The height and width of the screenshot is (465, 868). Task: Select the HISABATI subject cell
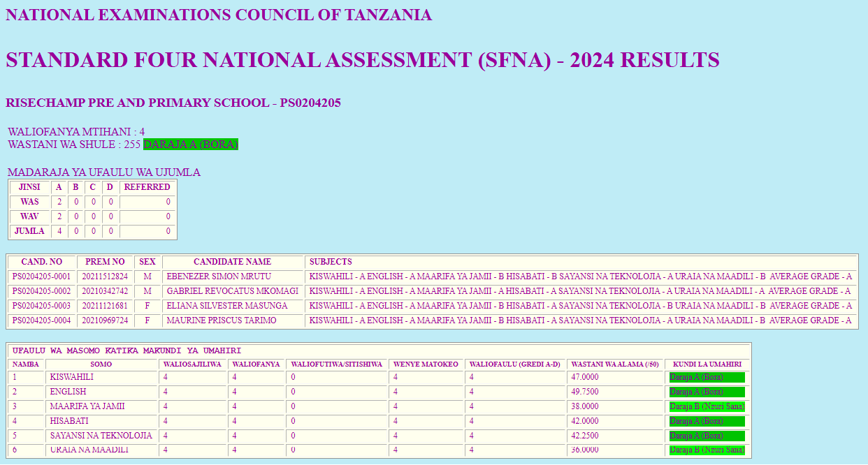tap(68, 422)
